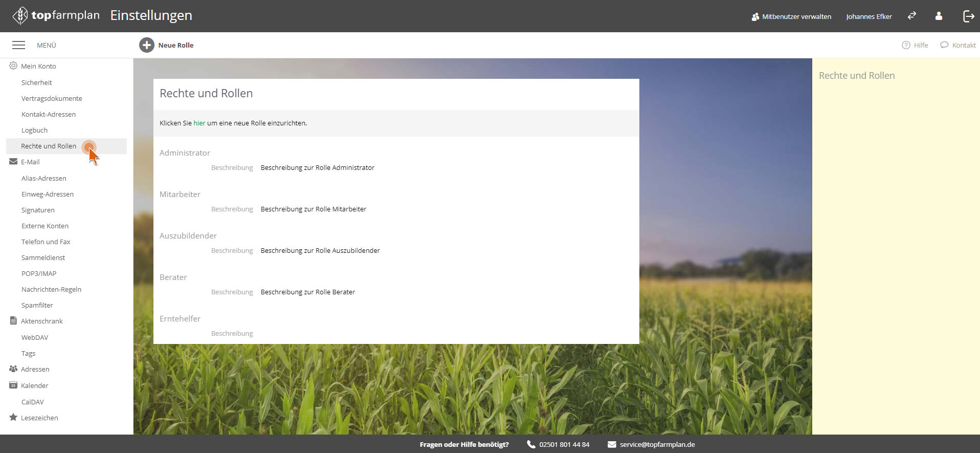980x453 pixels.
Task: Select the Administrator role
Action: click(x=185, y=153)
